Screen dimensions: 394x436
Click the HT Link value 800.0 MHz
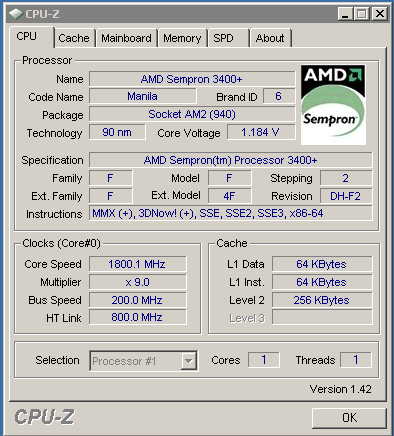point(138,317)
